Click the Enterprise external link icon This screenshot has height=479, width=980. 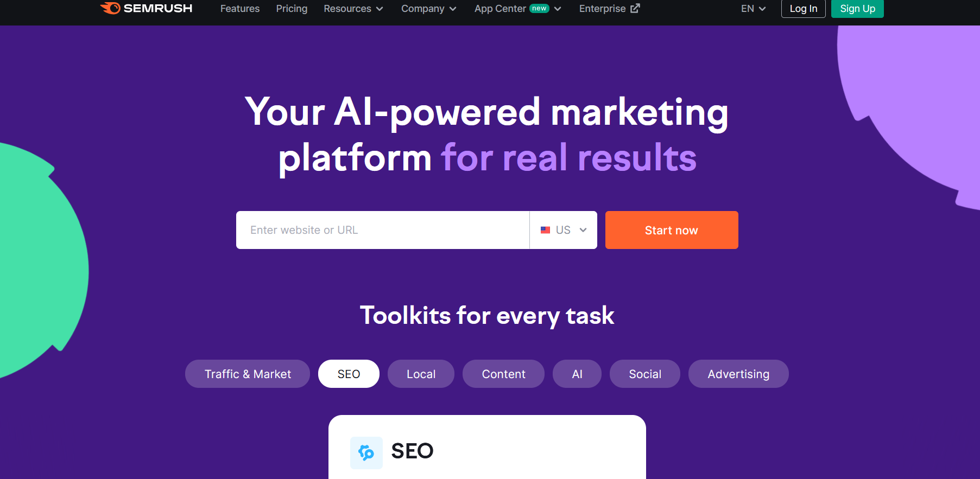[x=635, y=8]
